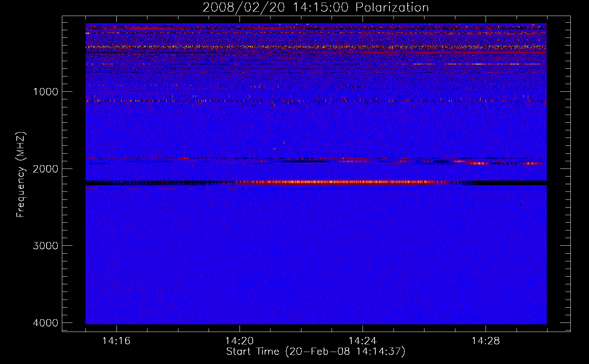Click the 14:20 time tick label

(239, 341)
